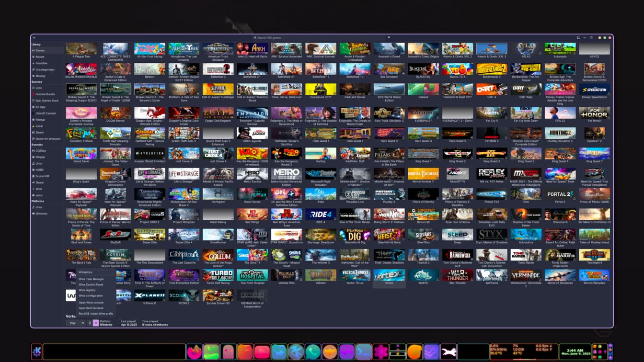Expand the arrow beside Play button
Screen dimensions: 644x362
coord(82,323)
